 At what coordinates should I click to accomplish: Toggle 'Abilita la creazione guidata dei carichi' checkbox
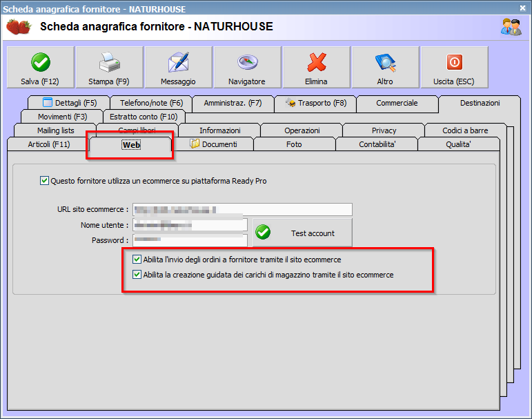click(137, 274)
